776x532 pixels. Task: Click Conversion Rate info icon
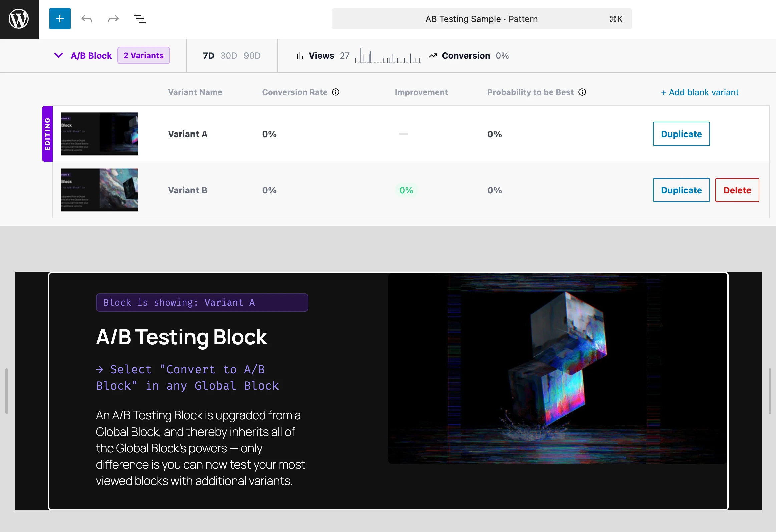coord(336,92)
